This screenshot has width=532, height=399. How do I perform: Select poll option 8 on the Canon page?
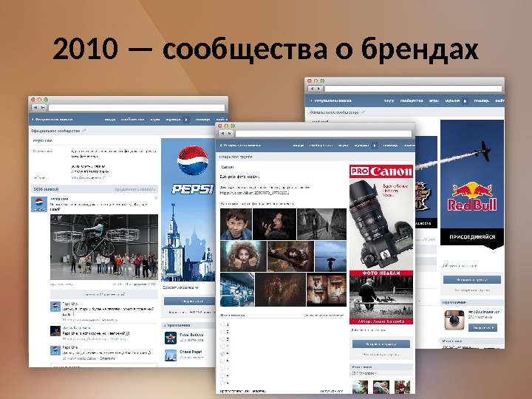pos(222,375)
